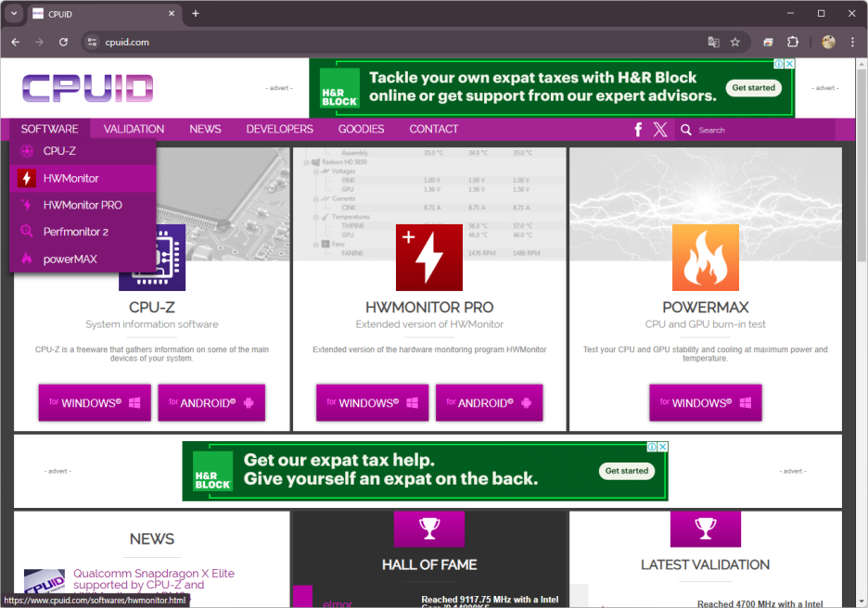
Task: Click the CPU-Z card heading
Action: pyautogui.click(x=152, y=307)
